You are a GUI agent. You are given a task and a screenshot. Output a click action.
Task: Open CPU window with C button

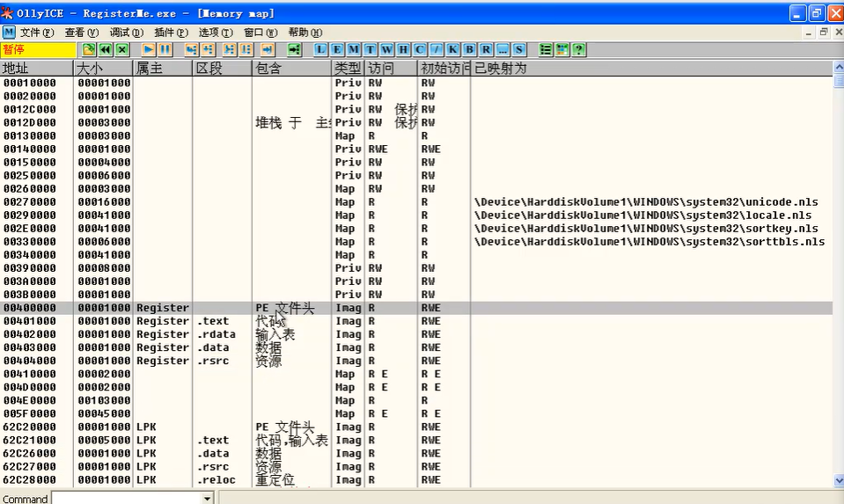[x=420, y=50]
